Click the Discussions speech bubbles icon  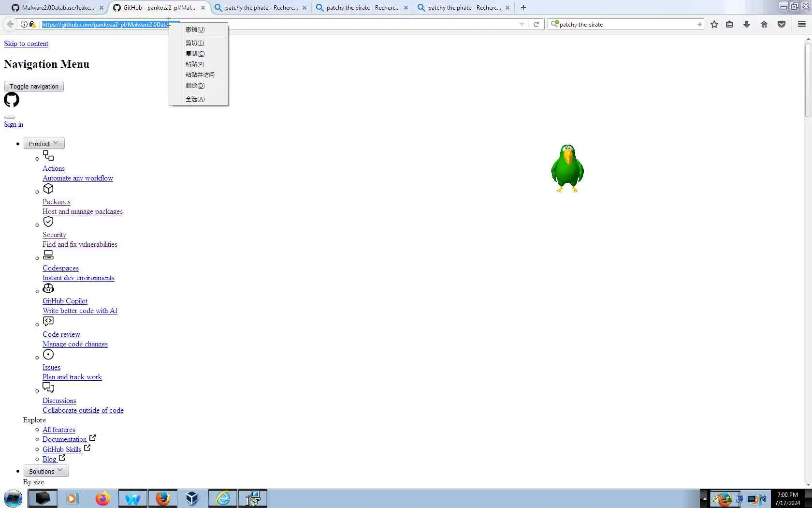coord(48,388)
